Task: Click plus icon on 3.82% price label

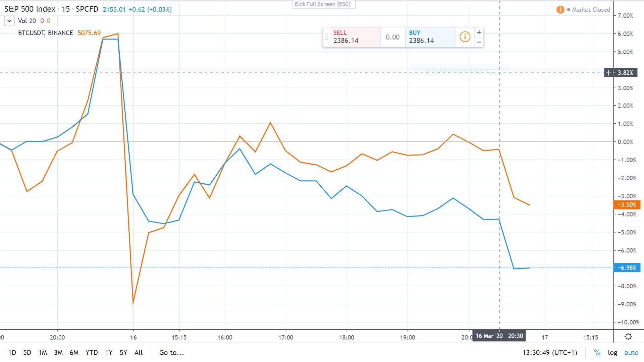Action: pos(608,73)
